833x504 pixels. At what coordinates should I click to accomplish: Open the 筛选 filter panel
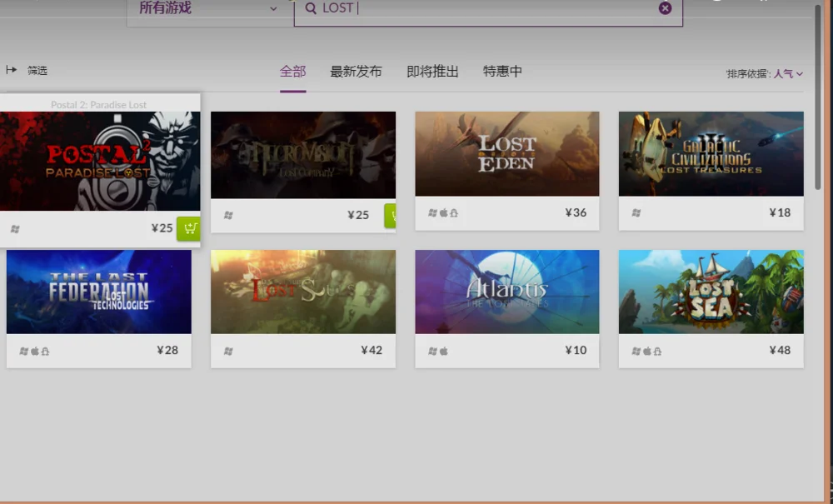tap(27, 70)
